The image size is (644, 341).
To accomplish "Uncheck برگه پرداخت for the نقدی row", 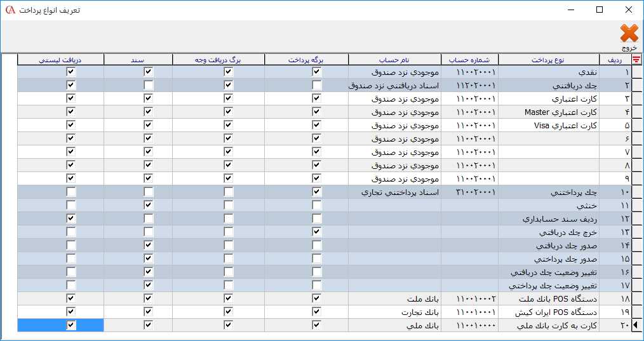I will coord(316,72).
